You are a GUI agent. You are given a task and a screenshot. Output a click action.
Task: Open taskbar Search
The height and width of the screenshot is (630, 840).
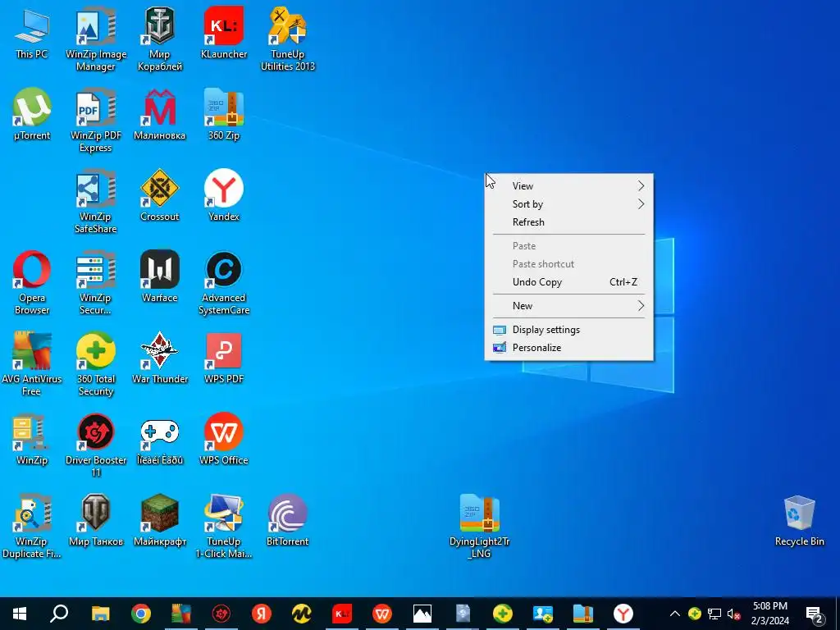[59, 614]
